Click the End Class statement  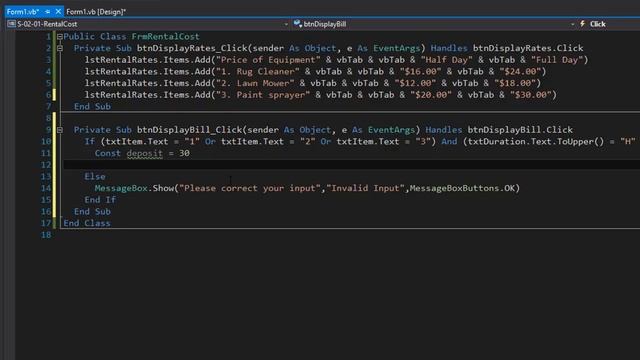click(87, 223)
